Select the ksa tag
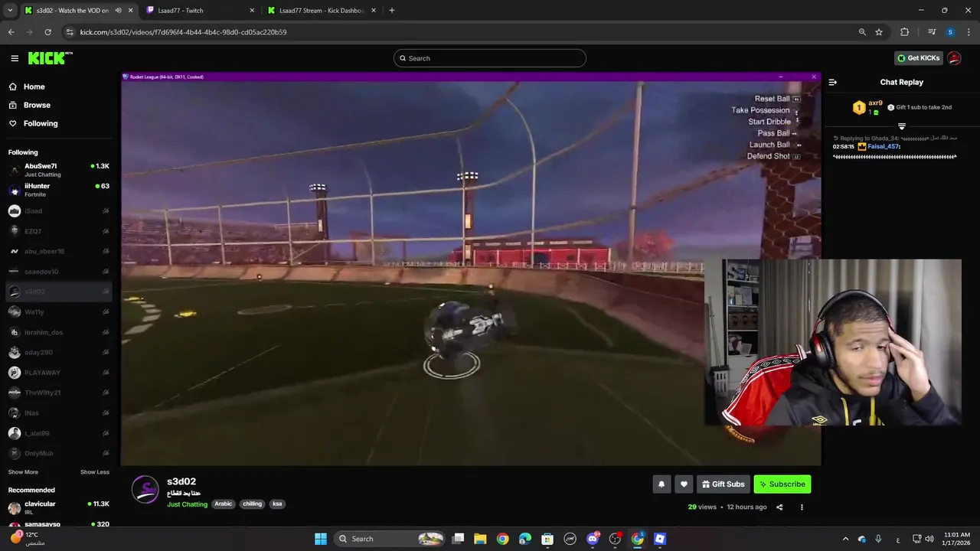The image size is (980, 551). (277, 504)
